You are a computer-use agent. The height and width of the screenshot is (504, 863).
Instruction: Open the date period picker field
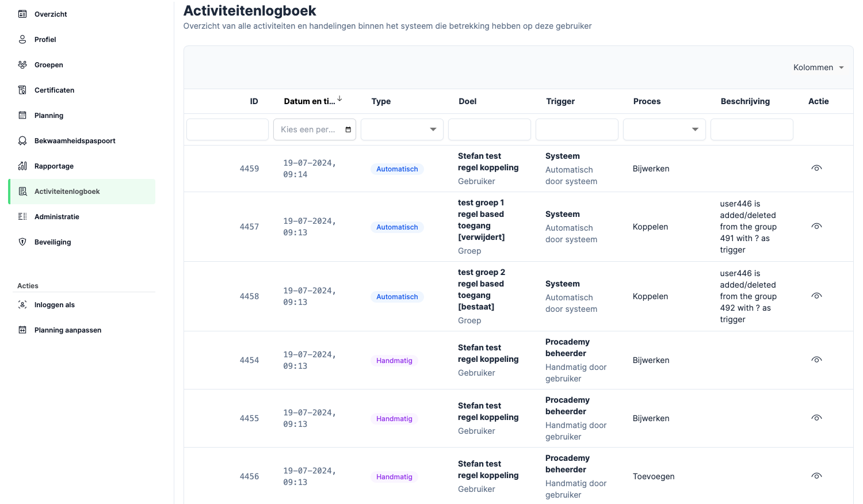coord(314,129)
